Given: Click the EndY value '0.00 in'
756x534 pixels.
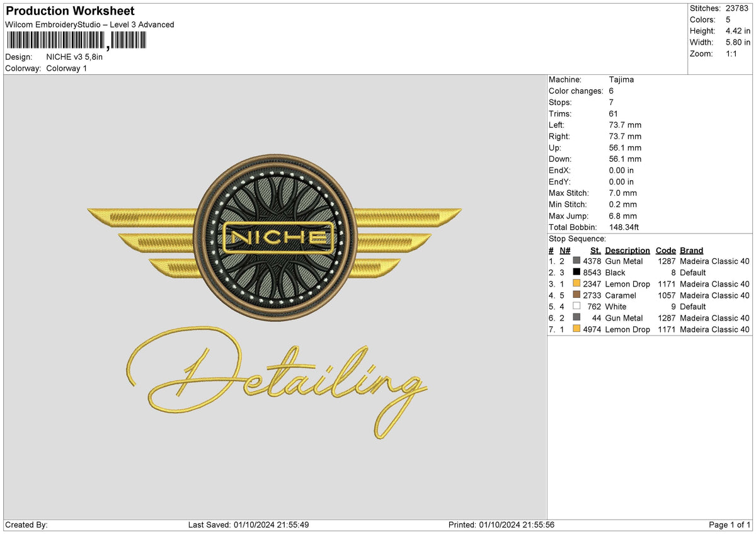Looking at the screenshot, I should coord(622,181).
